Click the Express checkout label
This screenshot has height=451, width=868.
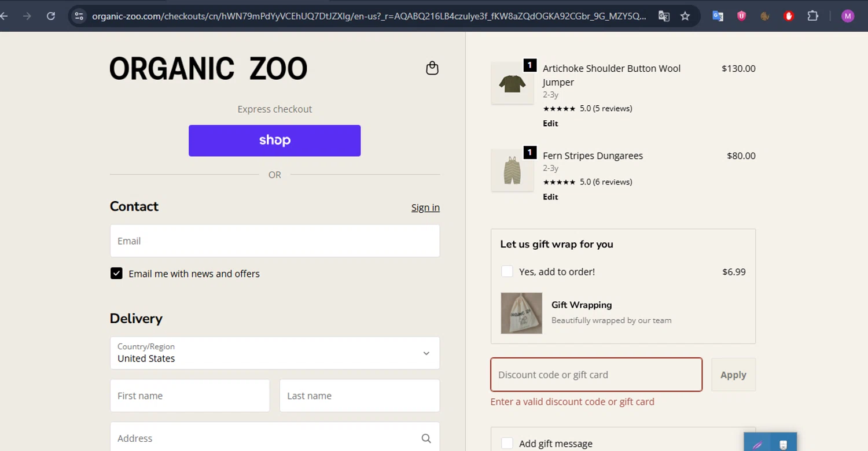pyautogui.click(x=274, y=109)
